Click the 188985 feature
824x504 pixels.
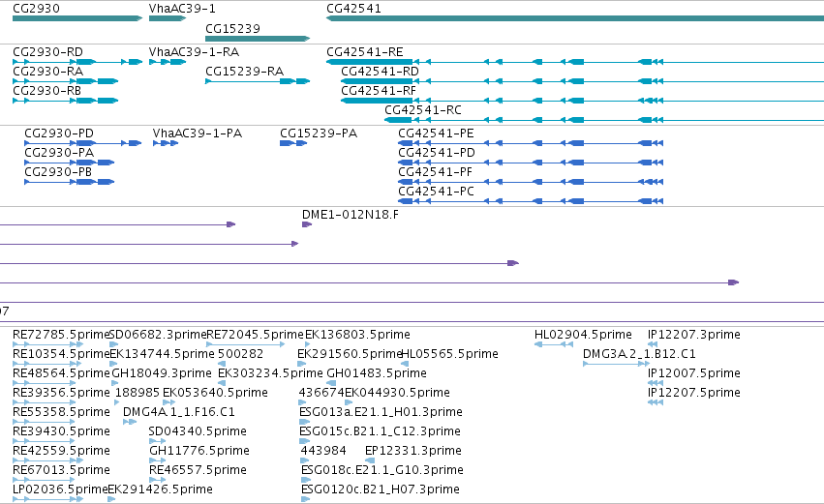(118, 402)
